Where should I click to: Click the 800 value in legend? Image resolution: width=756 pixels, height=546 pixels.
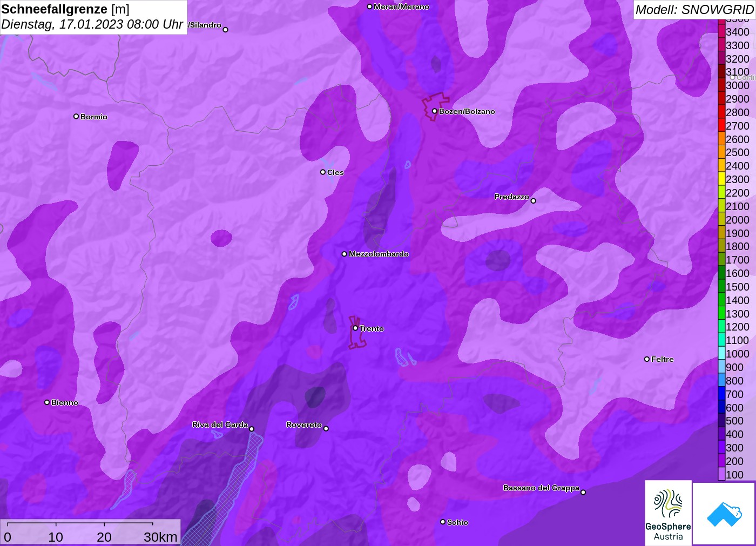click(734, 380)
